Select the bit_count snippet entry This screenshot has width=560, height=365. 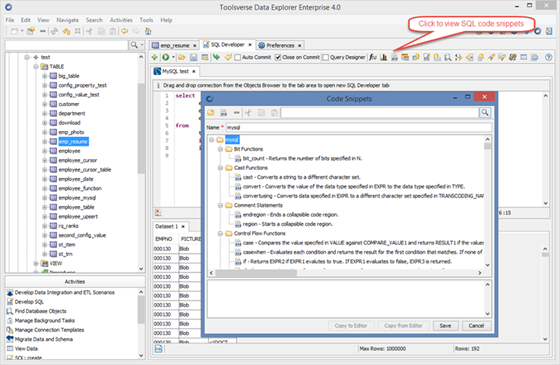coord(302,158)
